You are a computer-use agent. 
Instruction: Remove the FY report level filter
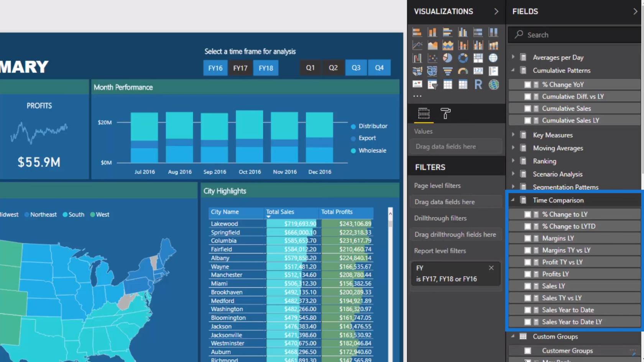tap(491, 268)
